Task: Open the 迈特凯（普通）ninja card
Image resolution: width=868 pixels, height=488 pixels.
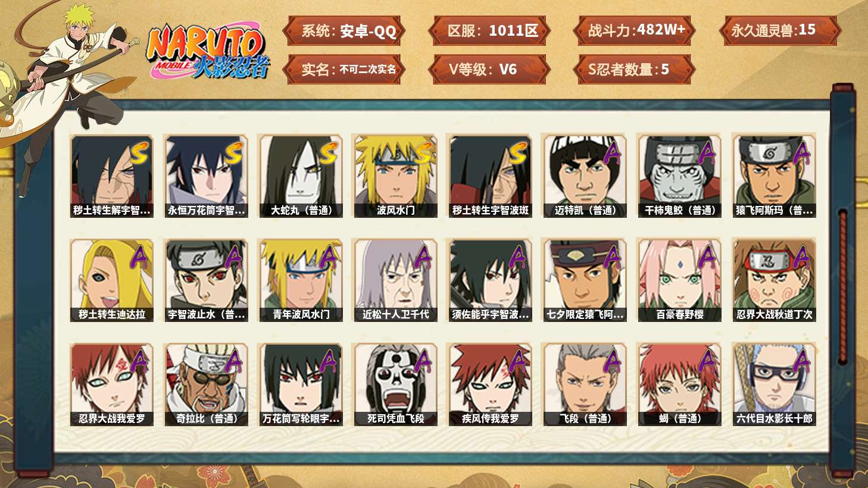Action: pos(585,176)
